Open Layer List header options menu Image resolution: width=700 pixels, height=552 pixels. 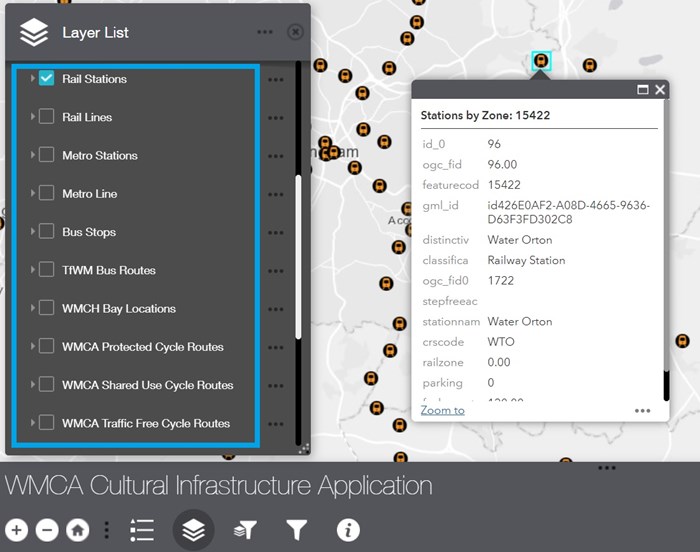click(x=264, y=32)
